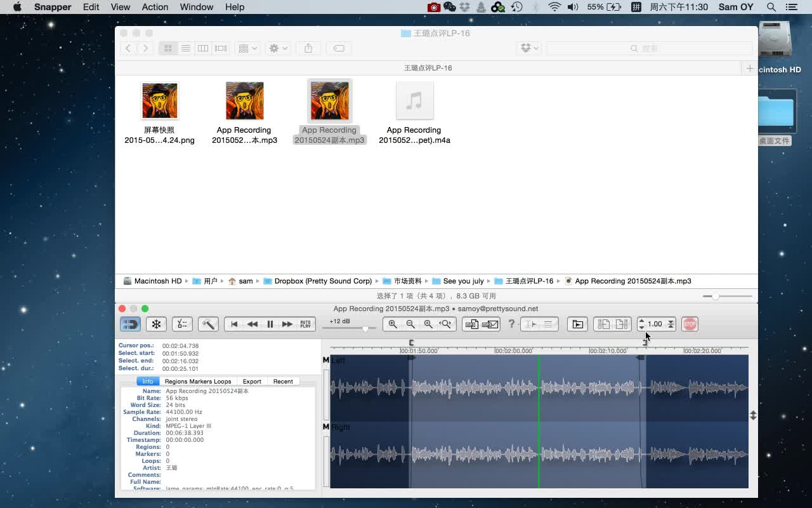Toggle the magnet snap tool in Snapper toolbar

click(x=130, y=324)
